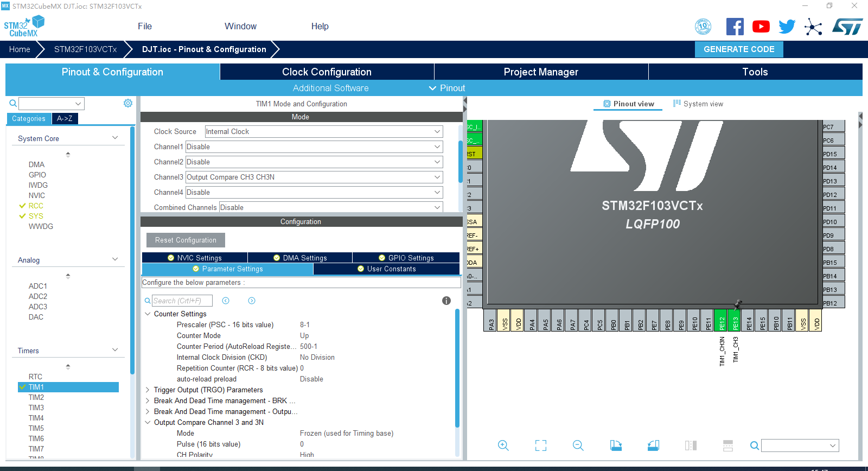Open the NVIC Settings tab
Image resolution: width=868 pixels, height=471 pixels.
(195, 258)
